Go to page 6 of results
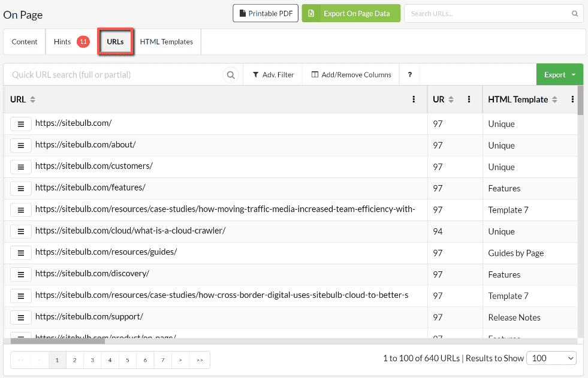This screenshot has width=588, height=378. (x=145, y=360)
